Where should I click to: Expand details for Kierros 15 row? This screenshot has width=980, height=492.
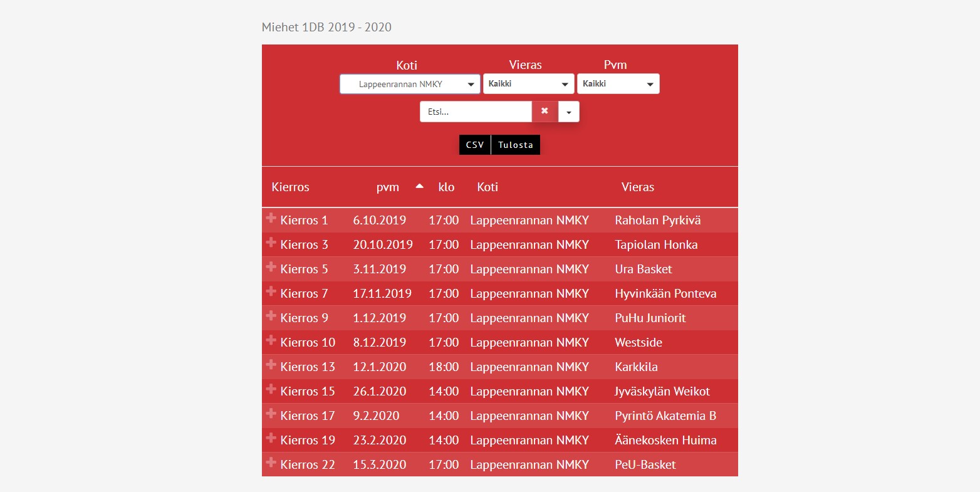click(x=271, y=389)
